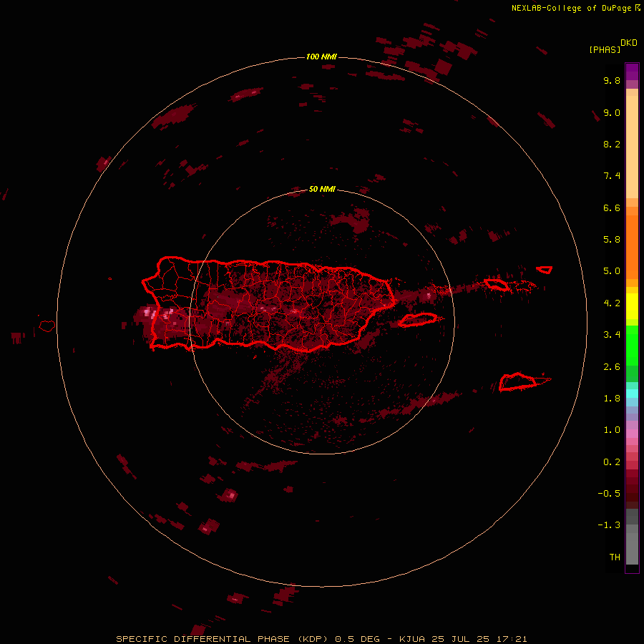Pick the purple segment atop the color bar

pos(632,72)
